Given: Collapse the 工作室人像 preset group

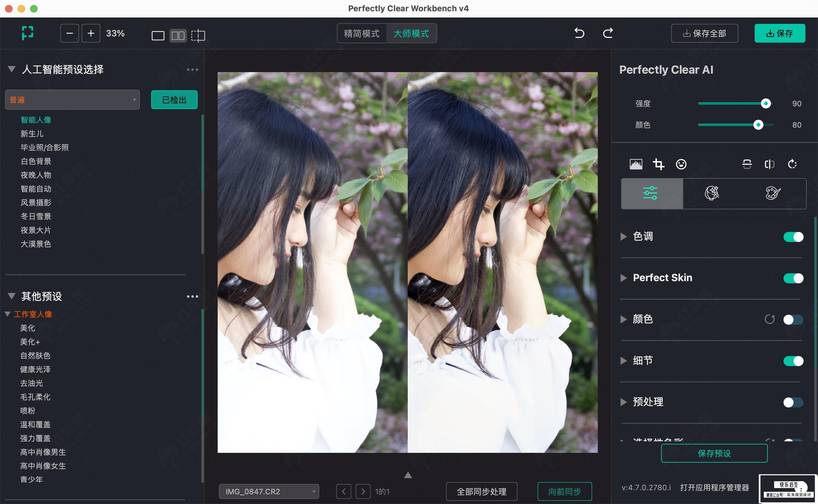Looking at the screenshot, I should point(8,314).
